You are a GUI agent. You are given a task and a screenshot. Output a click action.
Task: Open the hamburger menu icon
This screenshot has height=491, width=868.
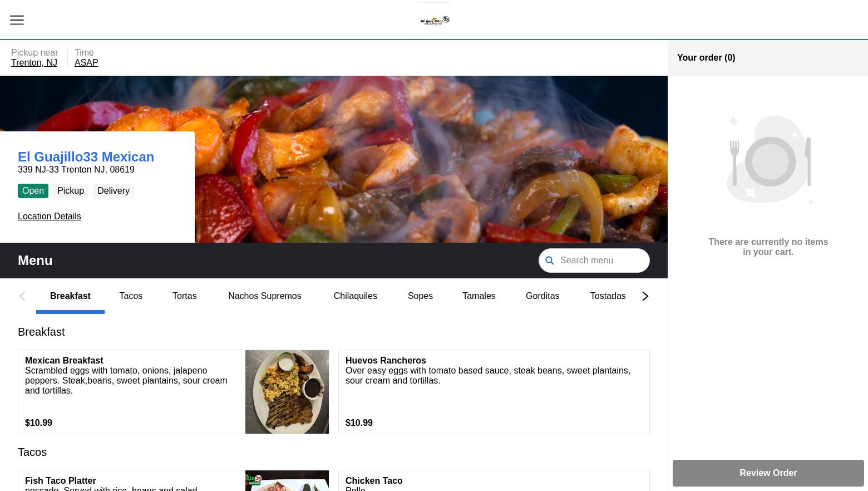(17, 20)
